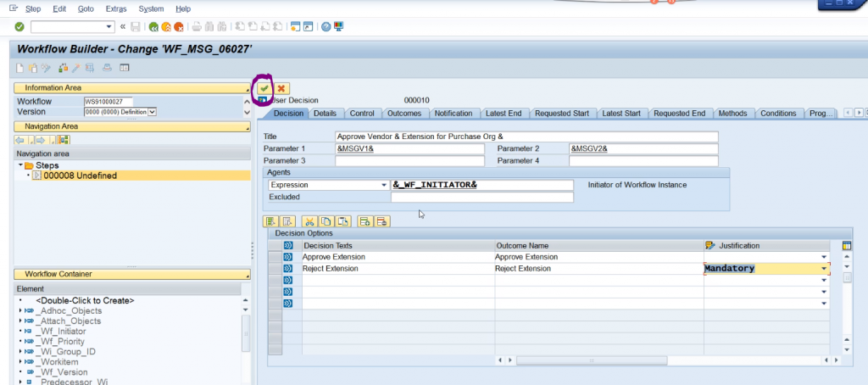Click the Title input field
The image size is (868, 385).
pos(526,137)
